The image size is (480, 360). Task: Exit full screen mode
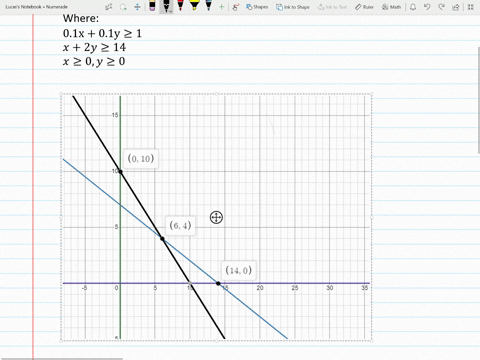(470, 7)
